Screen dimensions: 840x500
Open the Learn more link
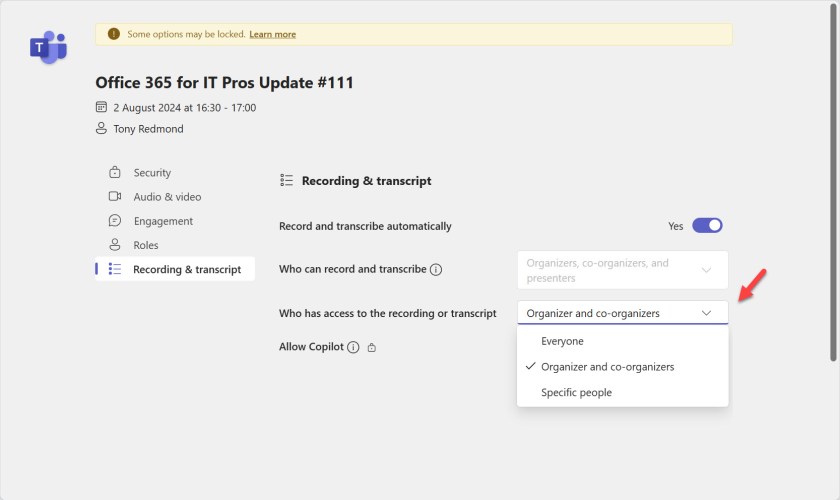point(272,34)
